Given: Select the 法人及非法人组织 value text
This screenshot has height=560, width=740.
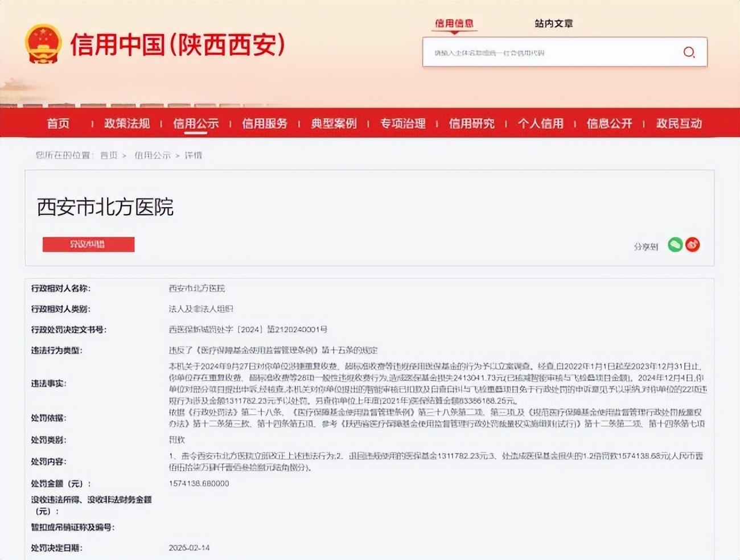Looking at the screenshot, I should [x=201, y=309].
